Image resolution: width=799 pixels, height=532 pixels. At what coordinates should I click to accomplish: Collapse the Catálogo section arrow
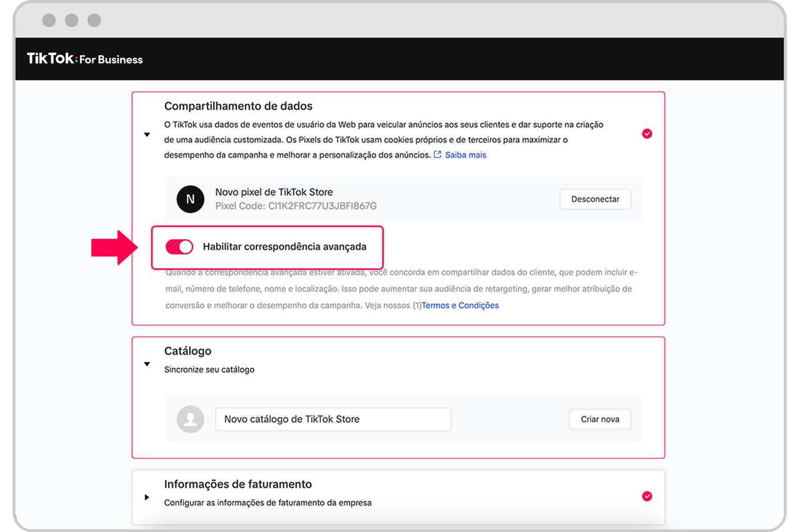147,364
